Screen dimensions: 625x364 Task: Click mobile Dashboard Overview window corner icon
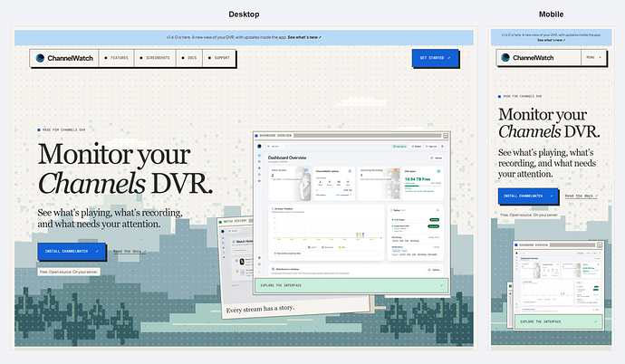click(600, 244)
